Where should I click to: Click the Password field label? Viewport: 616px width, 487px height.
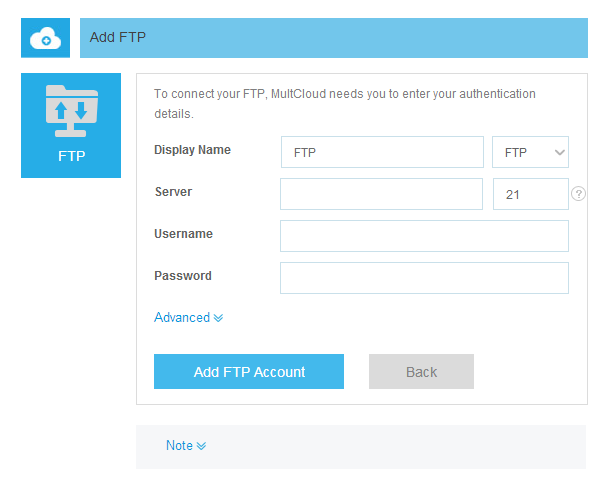tap(183, 276)
